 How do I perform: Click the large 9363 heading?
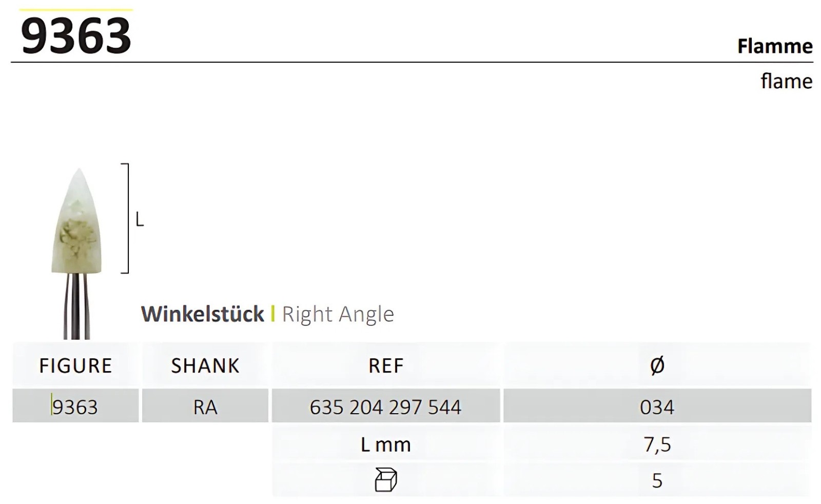(x=76, y=36)
